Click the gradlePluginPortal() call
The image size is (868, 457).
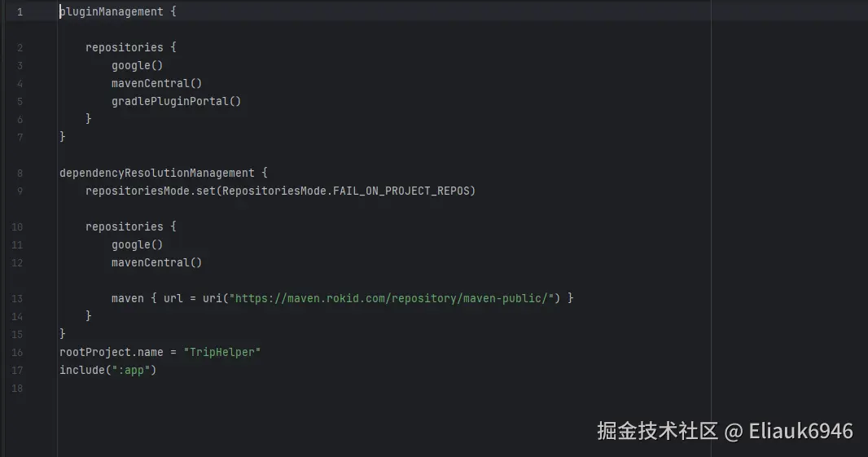point(176,101)
